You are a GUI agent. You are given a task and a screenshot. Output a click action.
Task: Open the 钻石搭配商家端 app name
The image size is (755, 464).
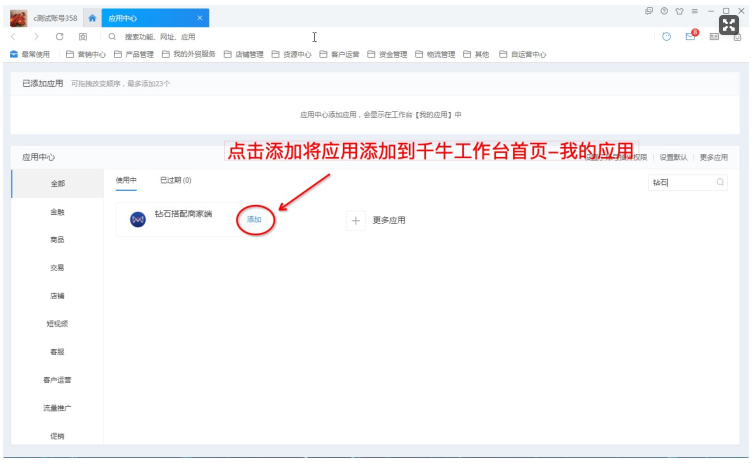point(183,214)
